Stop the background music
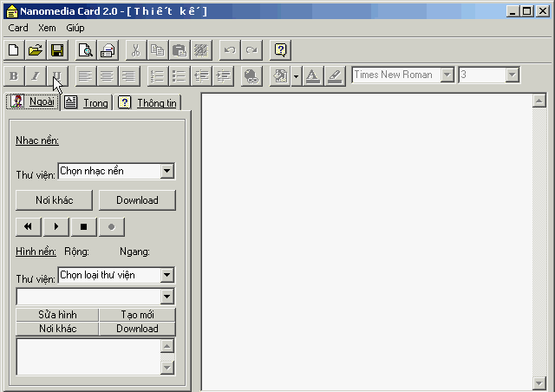This screenshot has width=555, height=392. pyautogui.click(x=83, y=226)
